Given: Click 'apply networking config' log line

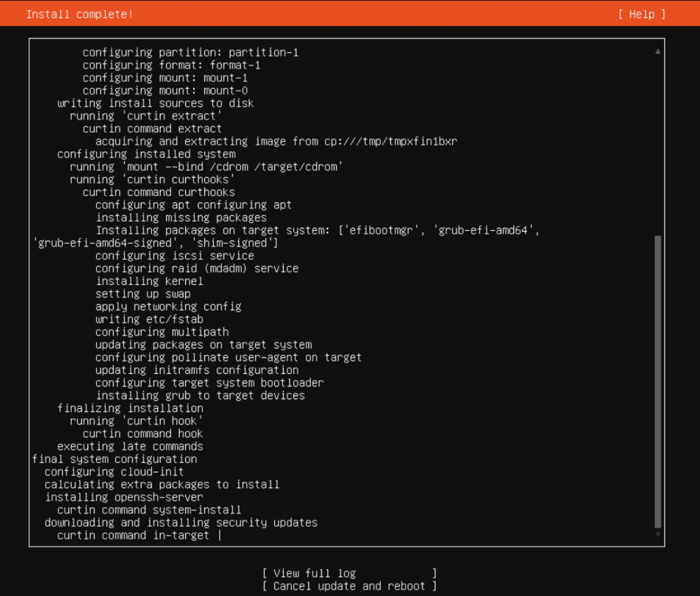Looking at the screenshot, I should (168, 307).
